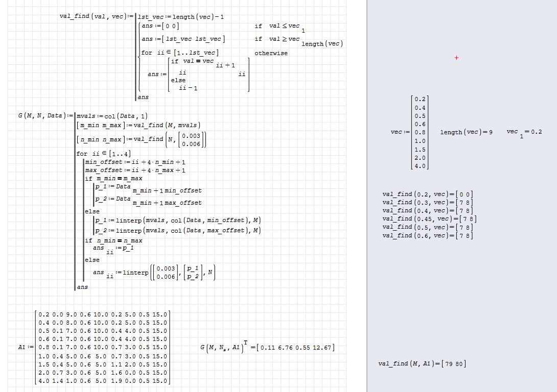
Task: Click the 'if m_min = m_max' condition
Action: (x=113, y=178)
